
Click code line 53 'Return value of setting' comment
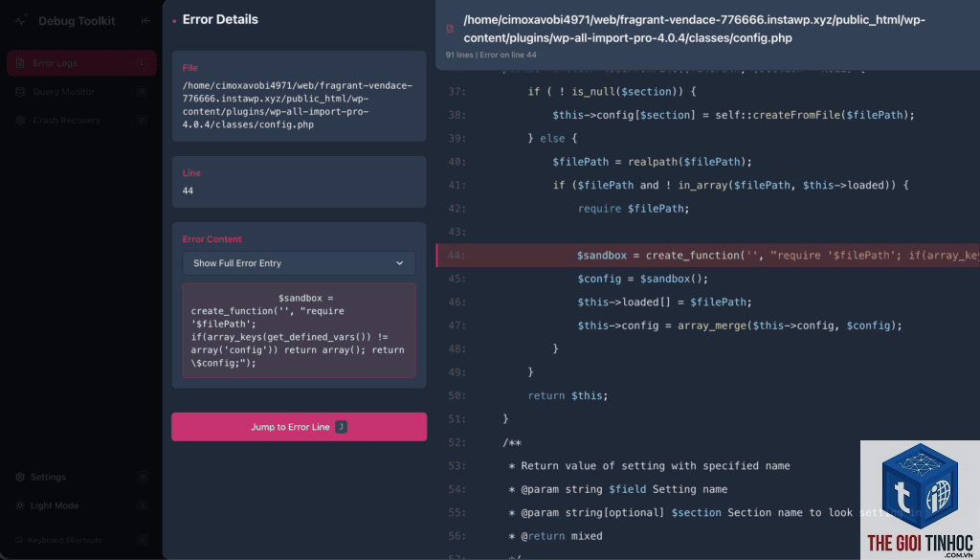pyautogui.click(x=650, y=465)
